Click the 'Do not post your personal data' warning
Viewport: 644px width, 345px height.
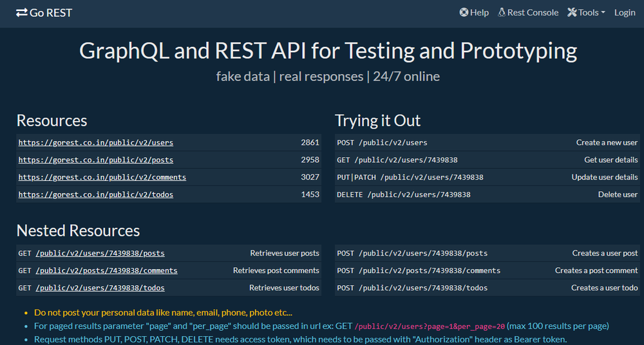click(163, 313)
